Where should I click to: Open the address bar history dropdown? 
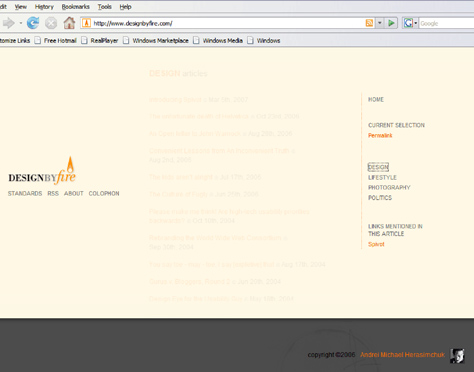point(379,23)
